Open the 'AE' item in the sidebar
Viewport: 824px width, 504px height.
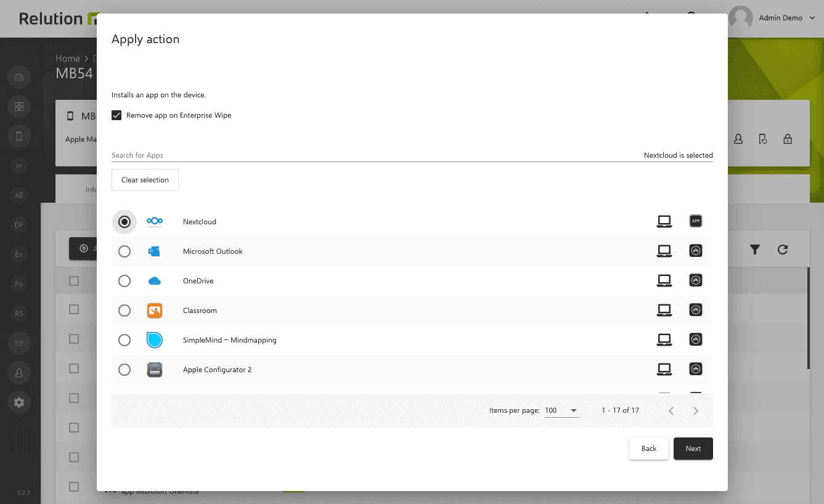[x=19, y=195]
